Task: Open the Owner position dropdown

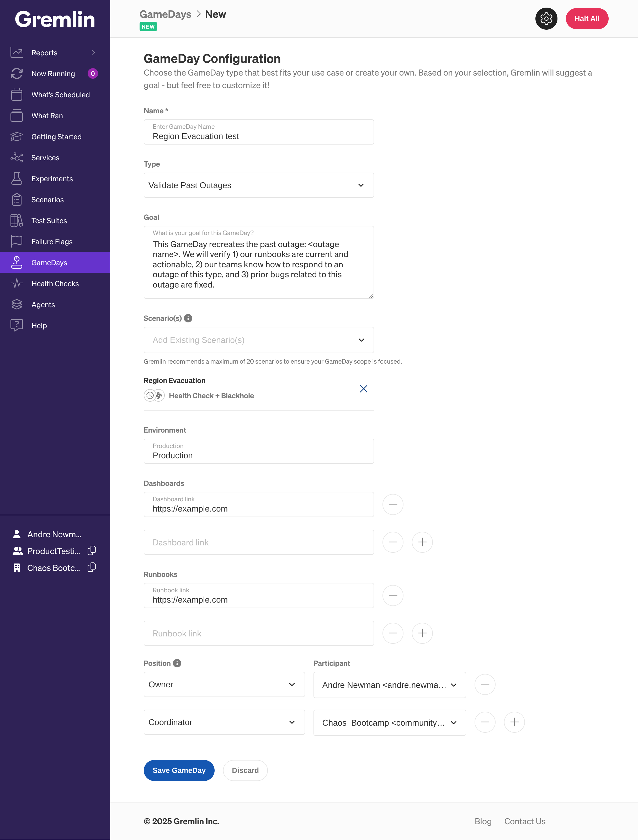Action: (x=224, y=684)
